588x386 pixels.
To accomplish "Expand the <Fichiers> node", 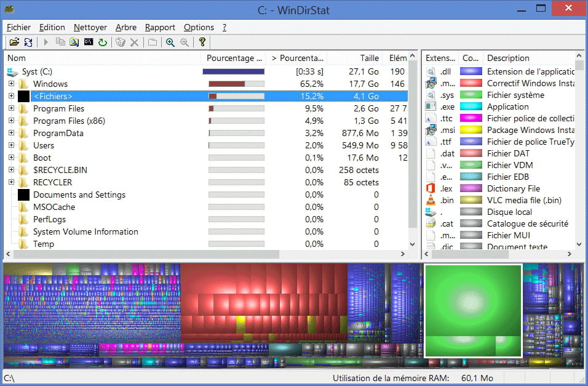I will pos(11,96).
